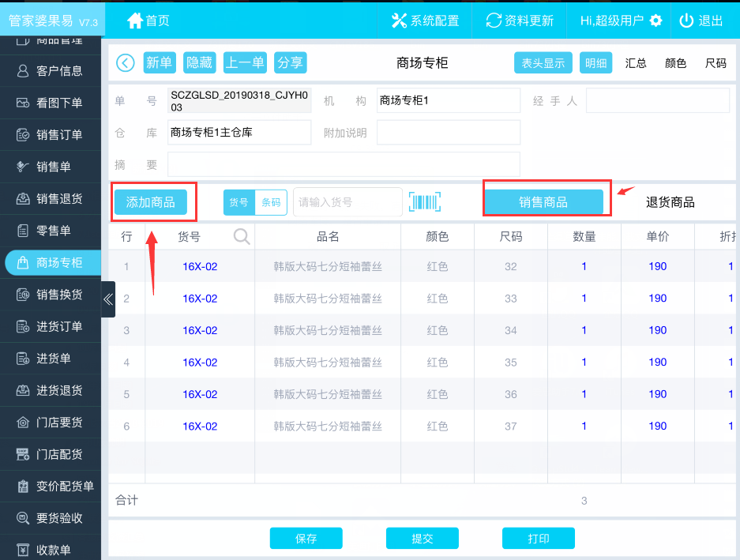Click the 摘要 input field

tap(344, 164)
